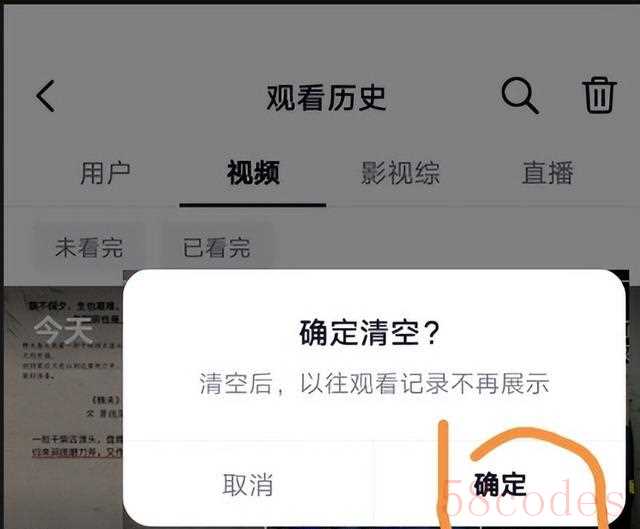
Task: Tap the 观看历史 page title
Action: pyautogui.click(x=326, y=98)
